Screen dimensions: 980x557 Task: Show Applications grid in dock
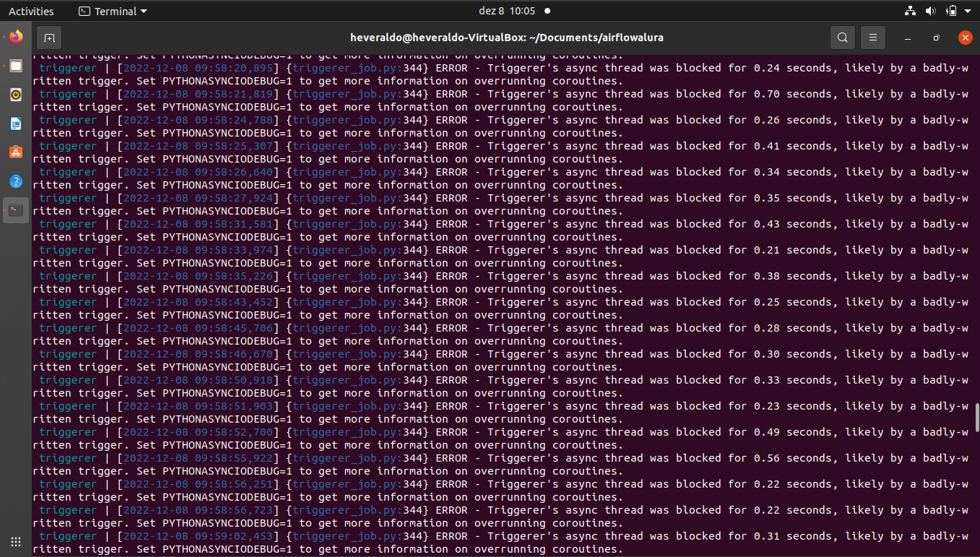point(16,541)
